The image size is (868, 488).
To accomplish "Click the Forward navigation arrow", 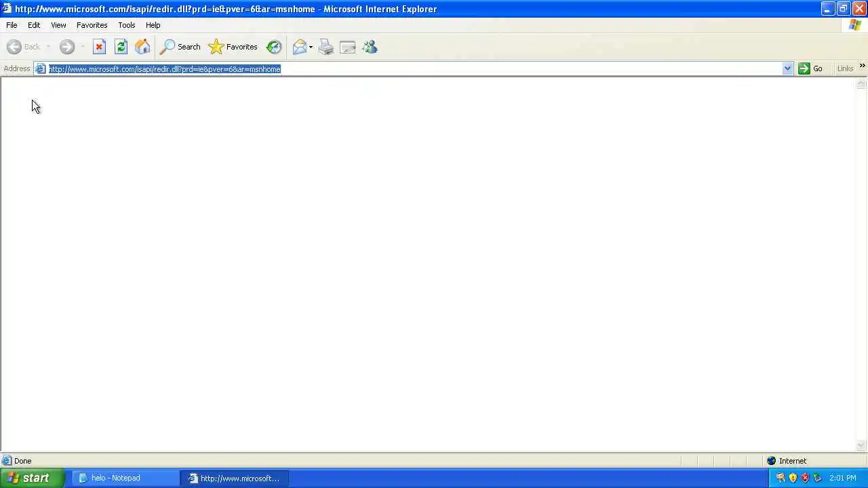I will tap(66, 47).
